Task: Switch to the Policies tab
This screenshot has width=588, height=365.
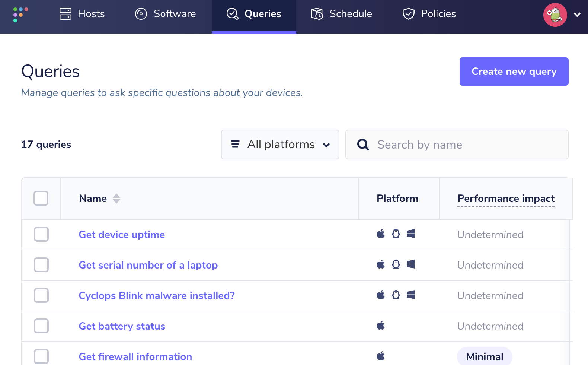Action: click(429, 14)
